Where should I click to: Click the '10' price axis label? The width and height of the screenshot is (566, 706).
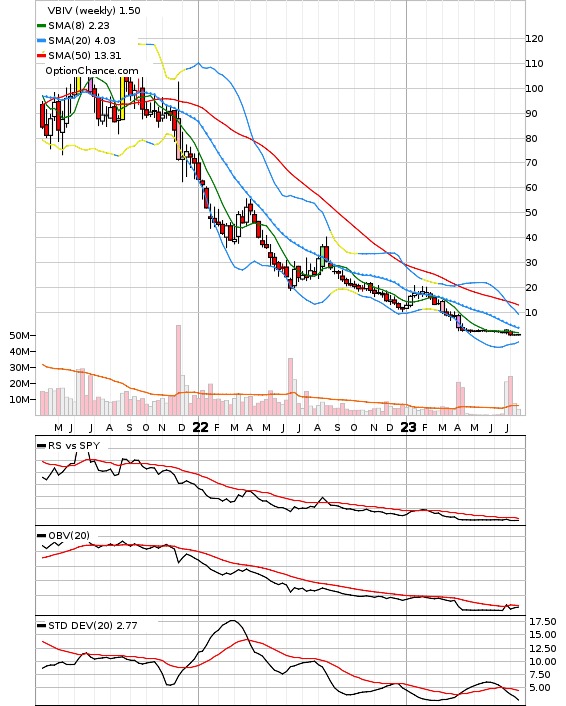point(531,312)
